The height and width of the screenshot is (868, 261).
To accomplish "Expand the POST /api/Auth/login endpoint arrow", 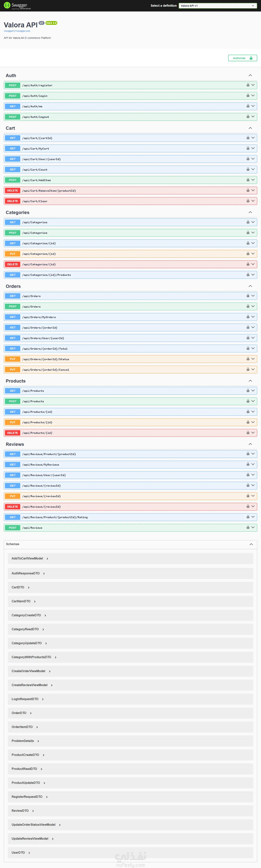I will [x=253, y=95].
